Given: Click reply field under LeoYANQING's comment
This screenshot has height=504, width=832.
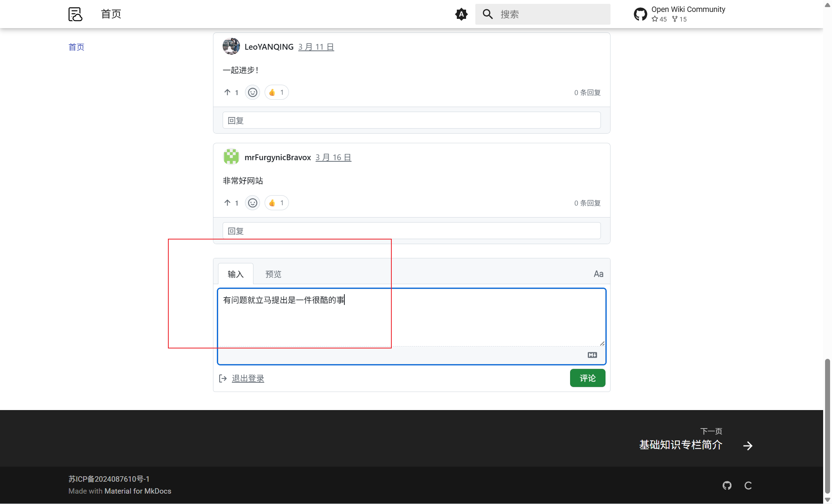Looking at the screenshot, I should [411, 121].
